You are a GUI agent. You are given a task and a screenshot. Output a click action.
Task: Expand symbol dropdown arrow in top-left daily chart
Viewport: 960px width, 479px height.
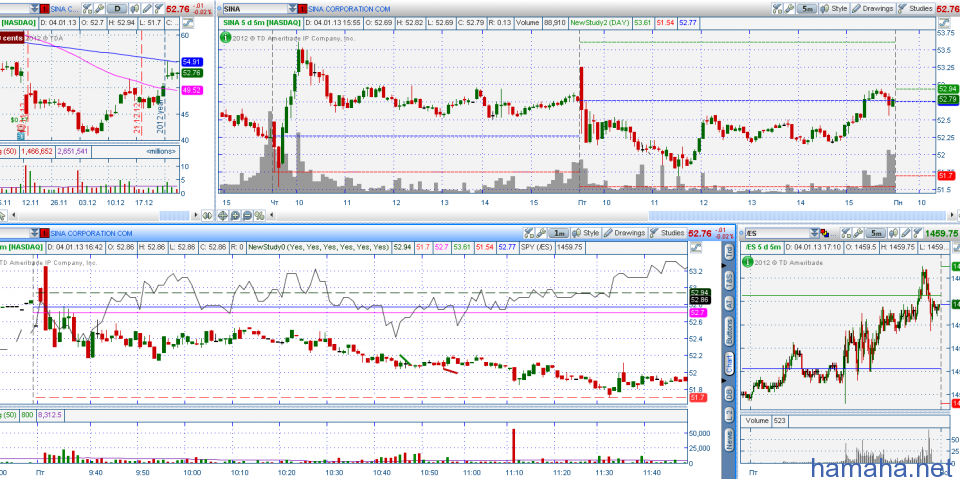[34, 9]
